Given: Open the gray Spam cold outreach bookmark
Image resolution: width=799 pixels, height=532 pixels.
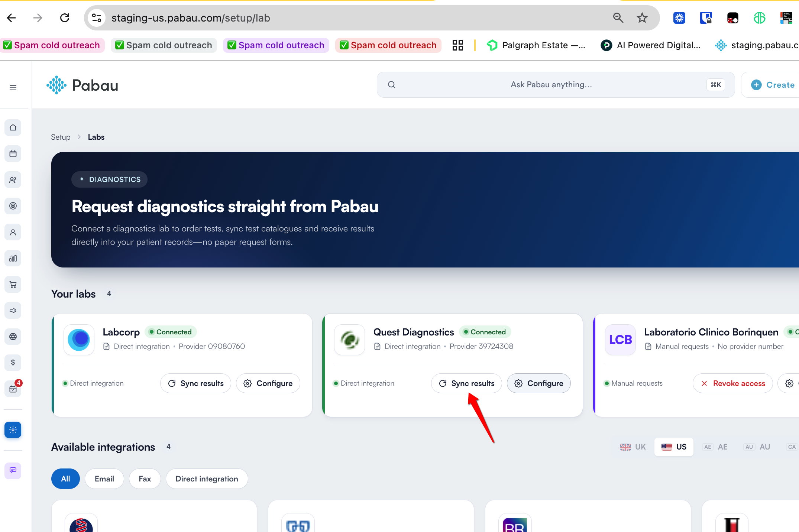Looking at the screenshot, I should 164,45.
